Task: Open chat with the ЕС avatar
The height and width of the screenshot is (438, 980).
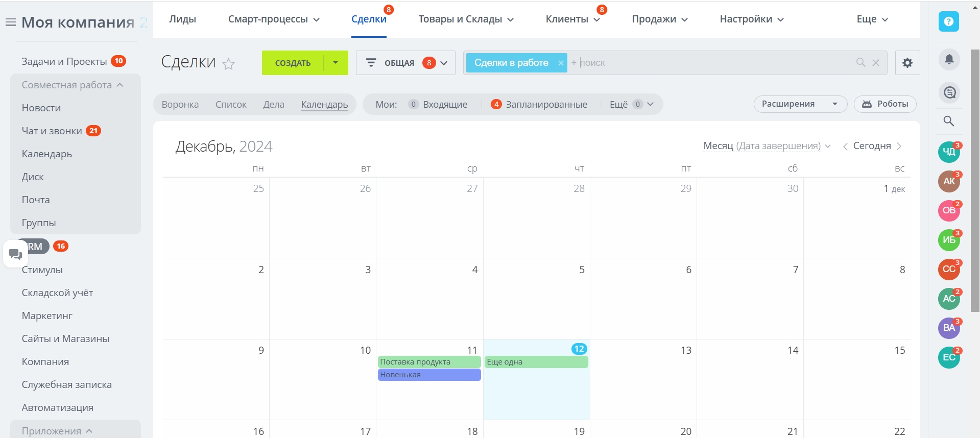Action: [x=949, y=357]
